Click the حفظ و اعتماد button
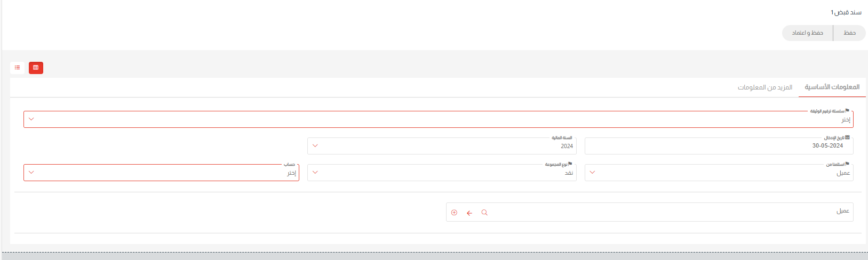The width and height of the screenshot is (868, 260). (x=807, y=33)
